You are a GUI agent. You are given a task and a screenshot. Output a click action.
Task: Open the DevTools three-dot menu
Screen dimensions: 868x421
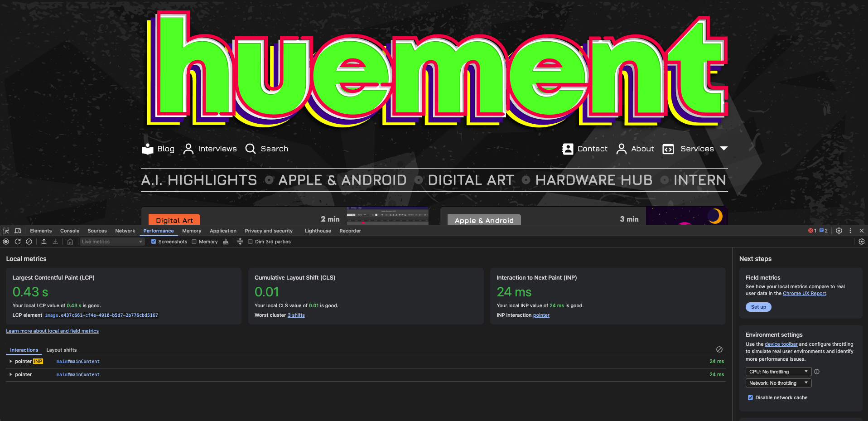(850, 231)
